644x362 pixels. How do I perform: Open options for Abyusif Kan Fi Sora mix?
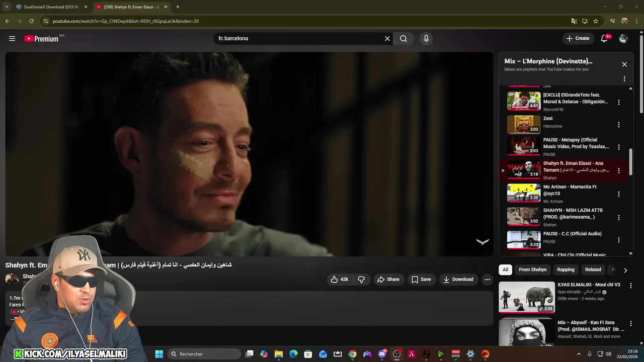tap(631, 324)
